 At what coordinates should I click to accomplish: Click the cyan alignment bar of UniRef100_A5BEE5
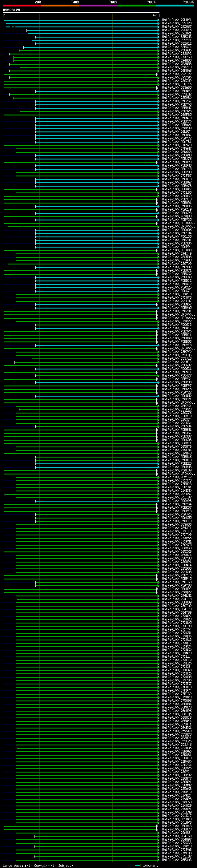[97, 464]
